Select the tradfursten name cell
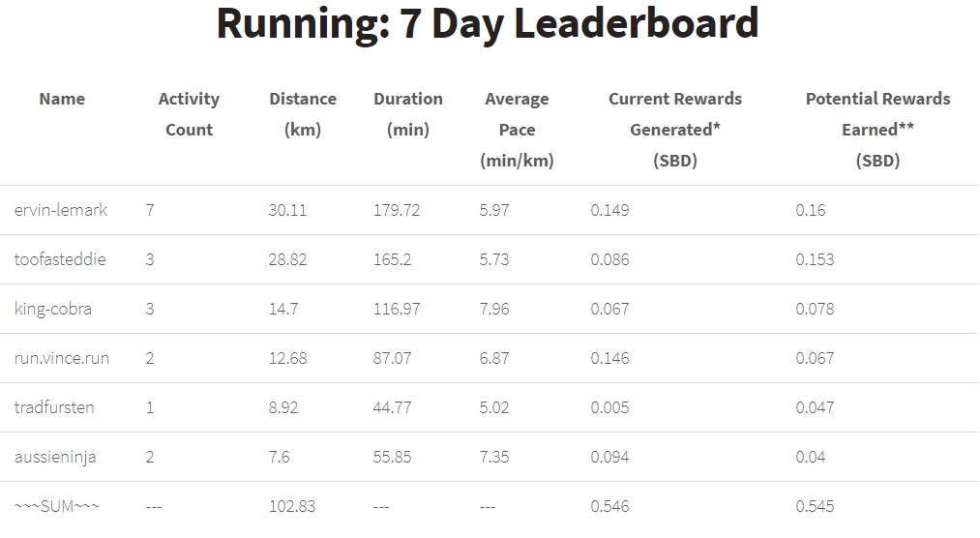Screen dimensions: 980x538 [x=54, y=407]
